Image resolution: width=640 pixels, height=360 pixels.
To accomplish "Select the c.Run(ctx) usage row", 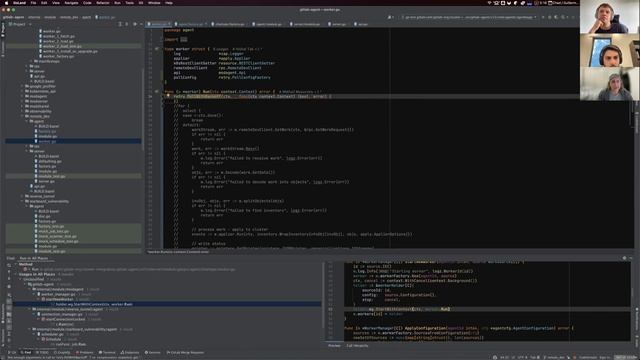I will click(x=65, y=324).
